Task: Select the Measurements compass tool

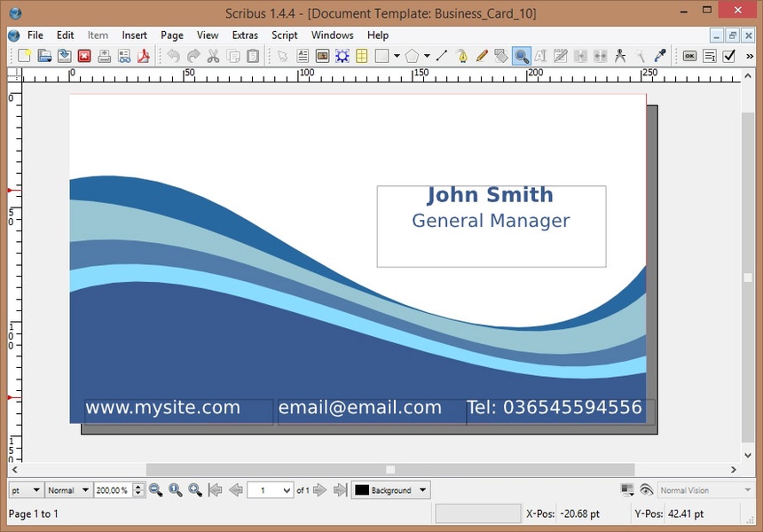Action: (x=620, y=56)
